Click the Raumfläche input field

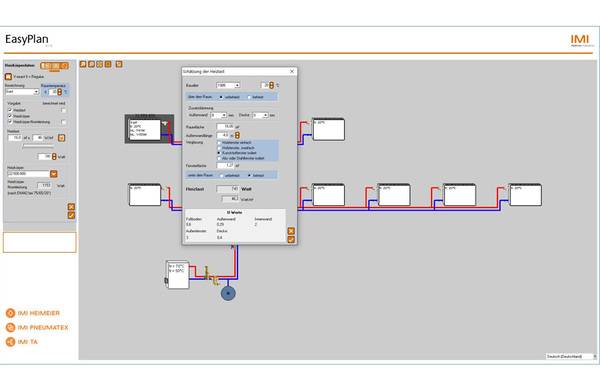pyautogui.click(x=225, y=127)
